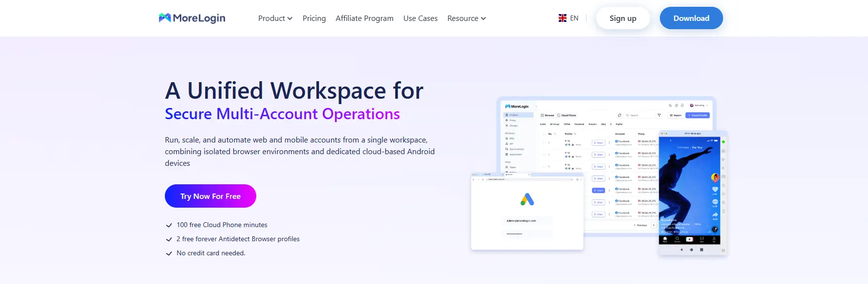Open the Use Cases menu item

coord(420,18)
